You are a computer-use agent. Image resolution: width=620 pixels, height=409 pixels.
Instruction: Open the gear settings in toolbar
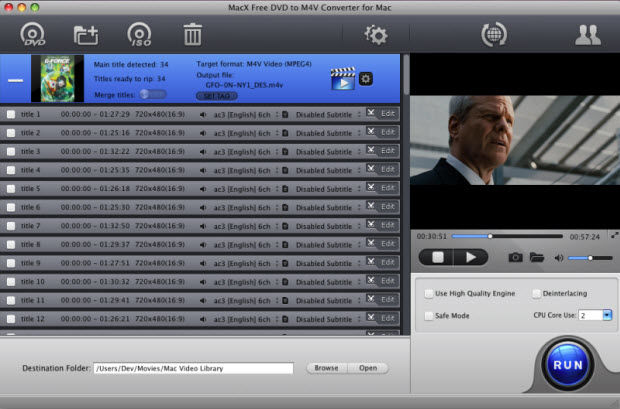pos(376,35)
